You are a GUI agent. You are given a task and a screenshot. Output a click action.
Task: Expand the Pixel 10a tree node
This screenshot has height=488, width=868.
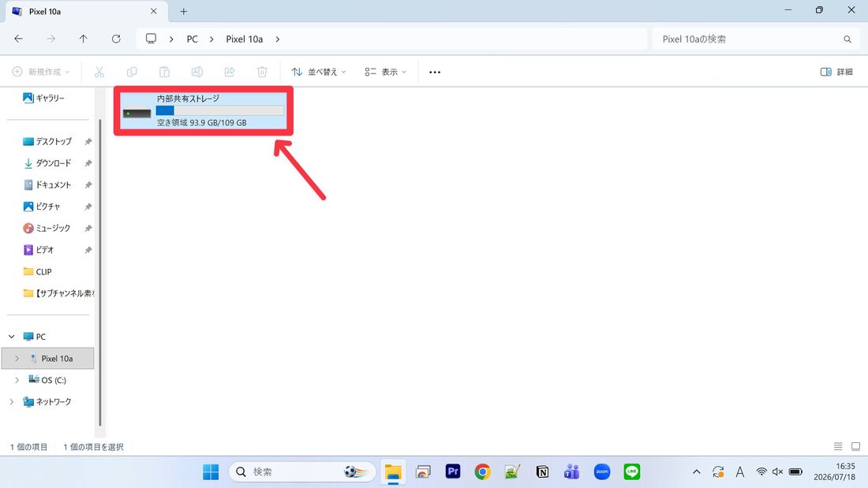pos(17,359)
